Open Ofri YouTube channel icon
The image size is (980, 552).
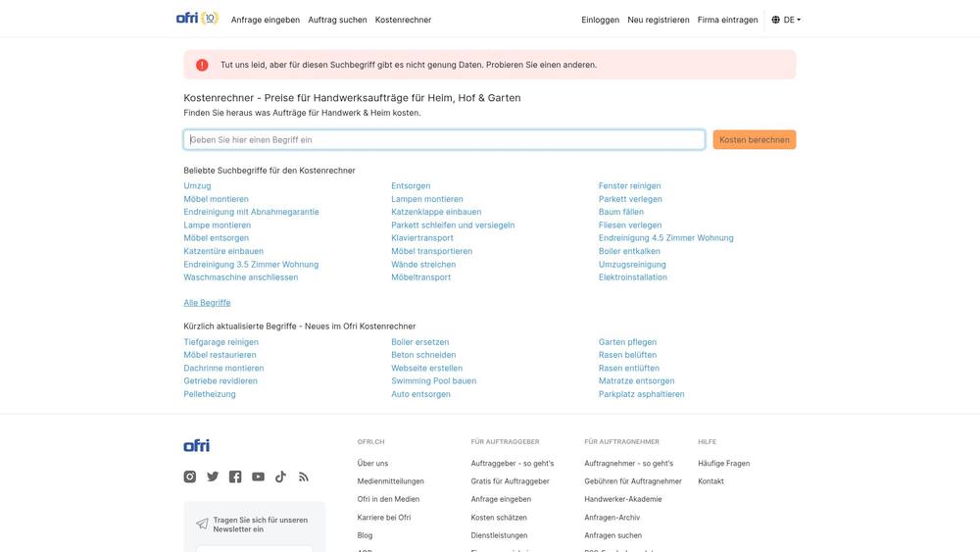258,477
